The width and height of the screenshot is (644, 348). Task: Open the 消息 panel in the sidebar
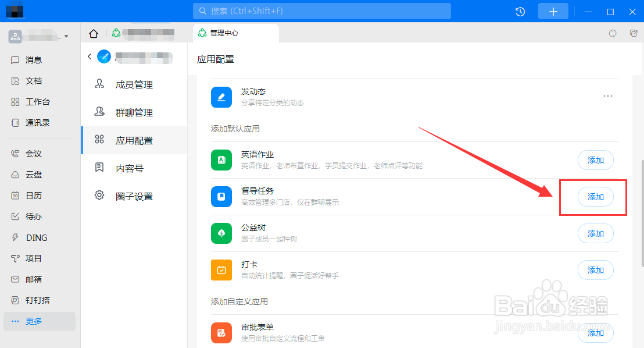[x=33, y=59]
